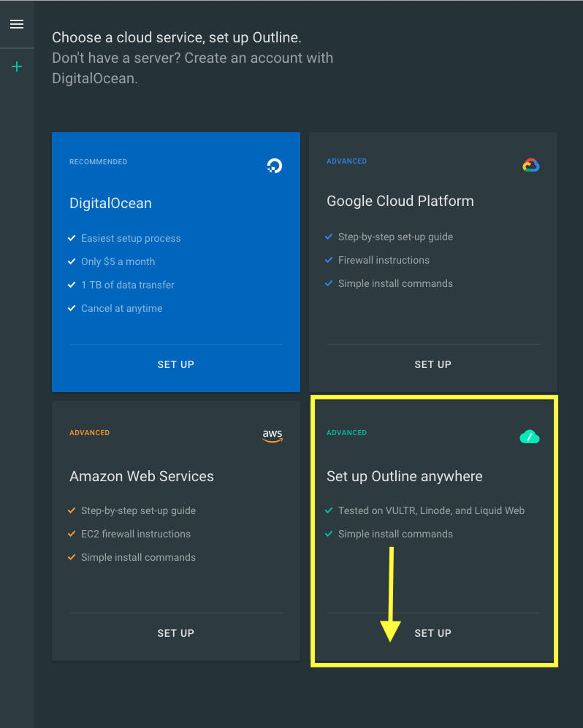583x728 pixels.
Task: Click Tested on VULTR, Linode, Liquid Web
Action: click(431, 510)
